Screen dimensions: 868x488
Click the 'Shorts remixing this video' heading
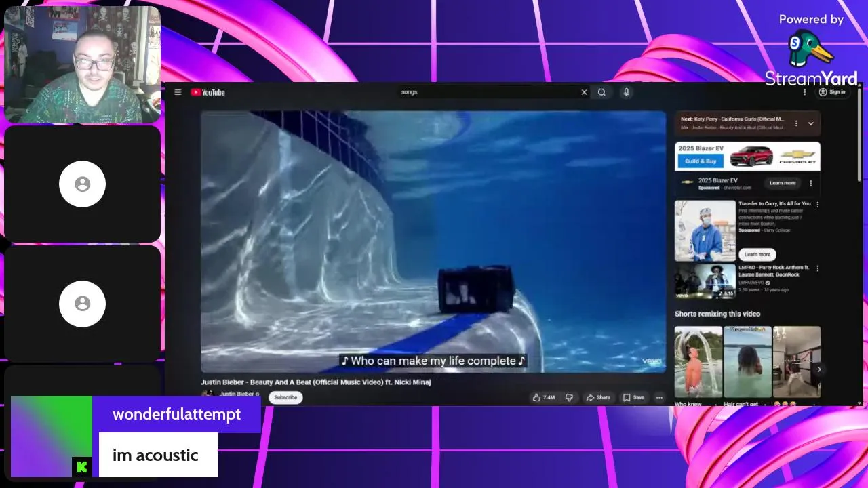click(x=717, y=314)
